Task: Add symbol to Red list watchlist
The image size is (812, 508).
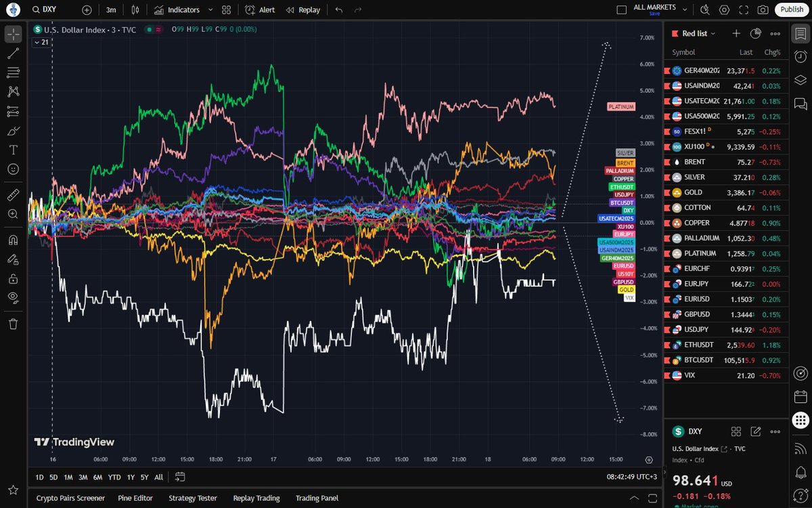Action: coord(736,33)
